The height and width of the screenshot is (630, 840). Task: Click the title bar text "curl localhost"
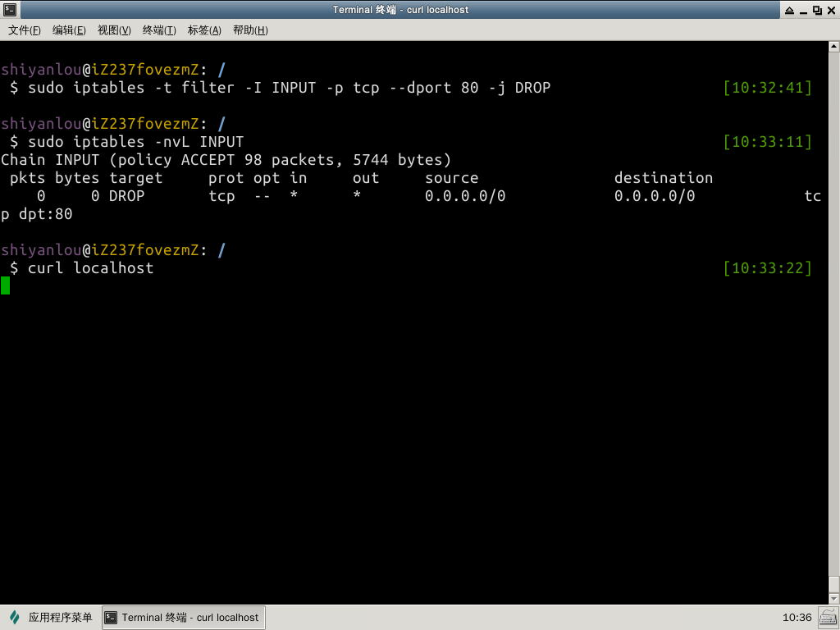(x=438, y=10)
